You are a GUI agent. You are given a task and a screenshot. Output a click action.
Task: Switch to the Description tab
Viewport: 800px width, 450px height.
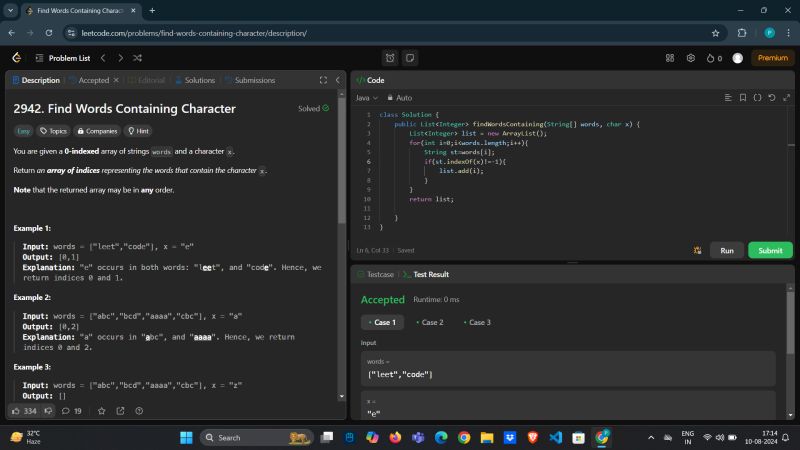coord(36,80)
